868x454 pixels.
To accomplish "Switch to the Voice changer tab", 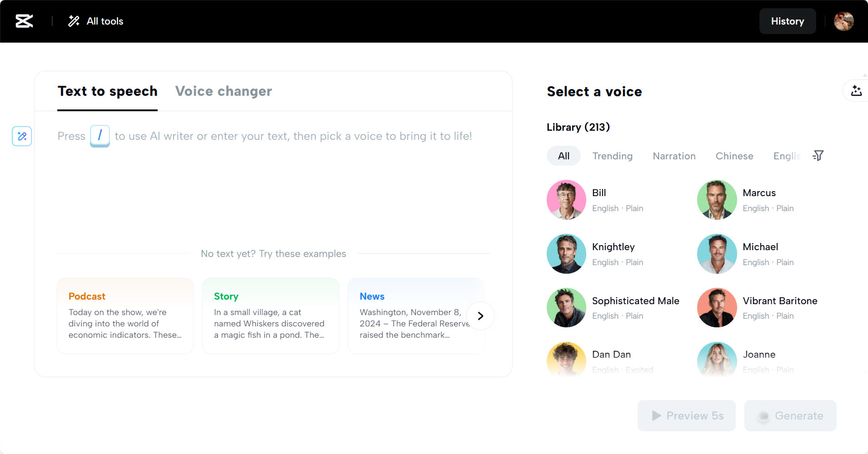I will (x=224, y=91).
